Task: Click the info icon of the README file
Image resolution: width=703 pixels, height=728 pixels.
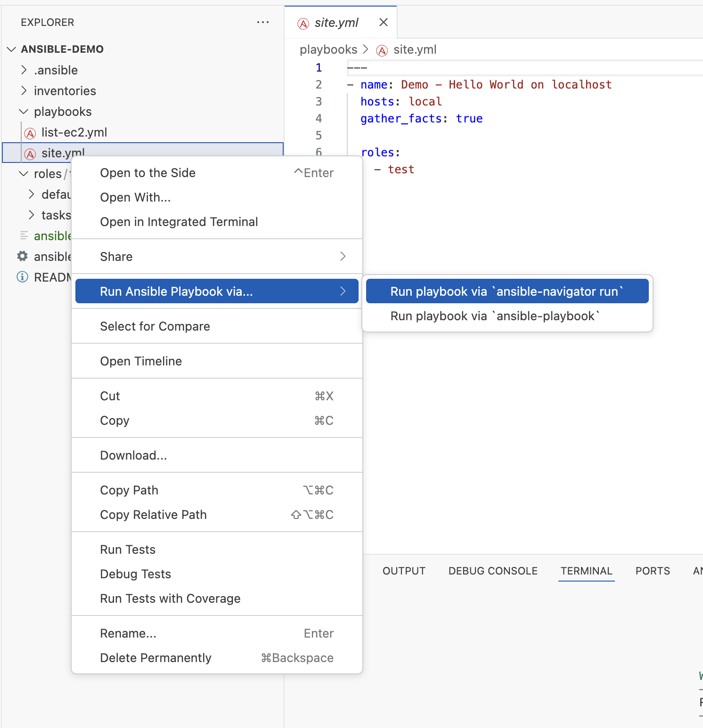Action: [22, 277]
